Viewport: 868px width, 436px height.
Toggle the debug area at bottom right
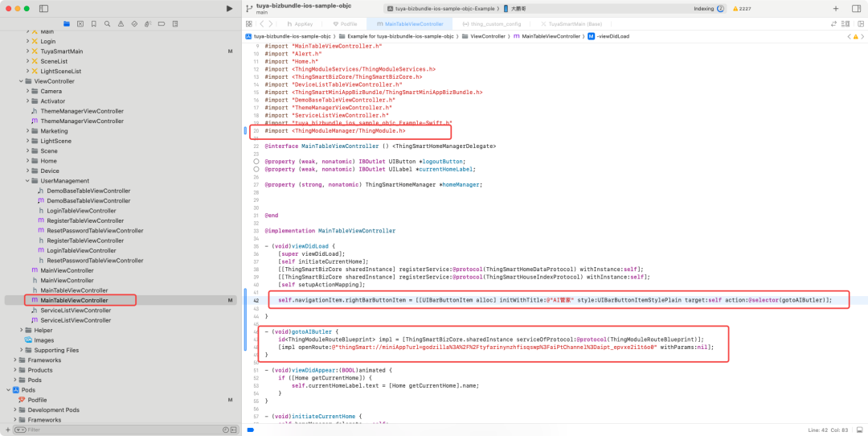pyautogui.click(x=860, y=430)
